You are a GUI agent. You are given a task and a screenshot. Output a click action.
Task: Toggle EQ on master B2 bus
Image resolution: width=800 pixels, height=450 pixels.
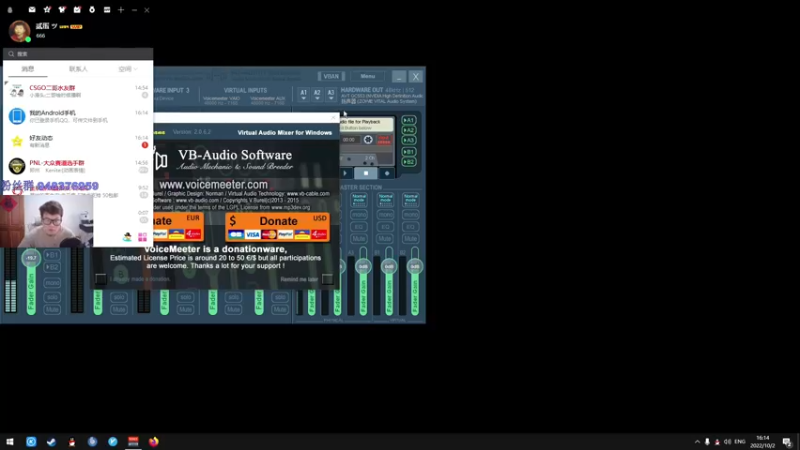(411, 227)
